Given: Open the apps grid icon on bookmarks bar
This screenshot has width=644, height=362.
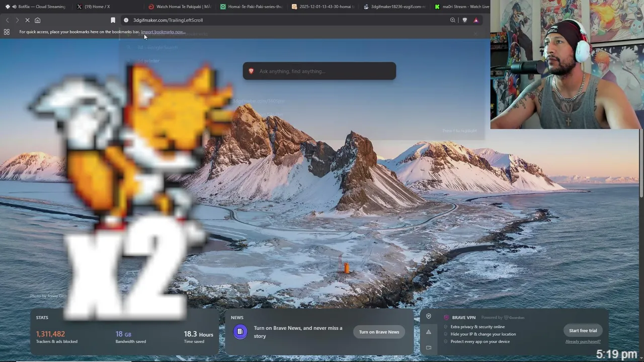Looking at the screenshot, I should pyautogui.click(x=7, y=32).
